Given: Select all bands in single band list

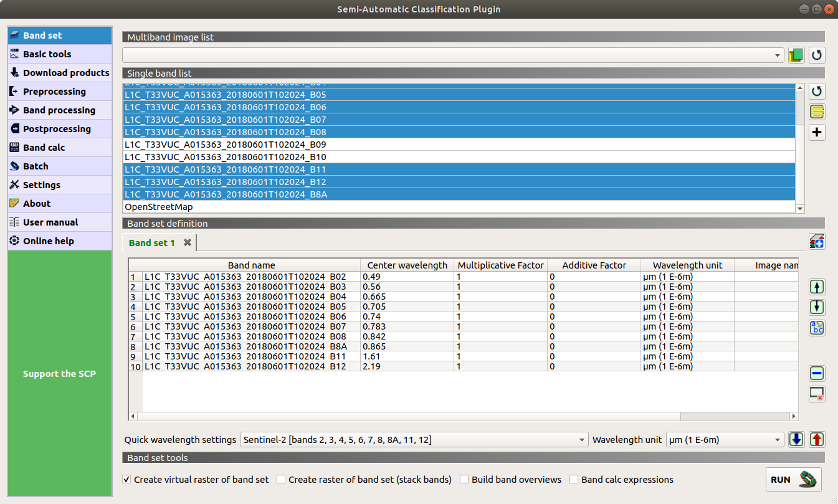Looking at the screenshot, I should coord(817,112).
